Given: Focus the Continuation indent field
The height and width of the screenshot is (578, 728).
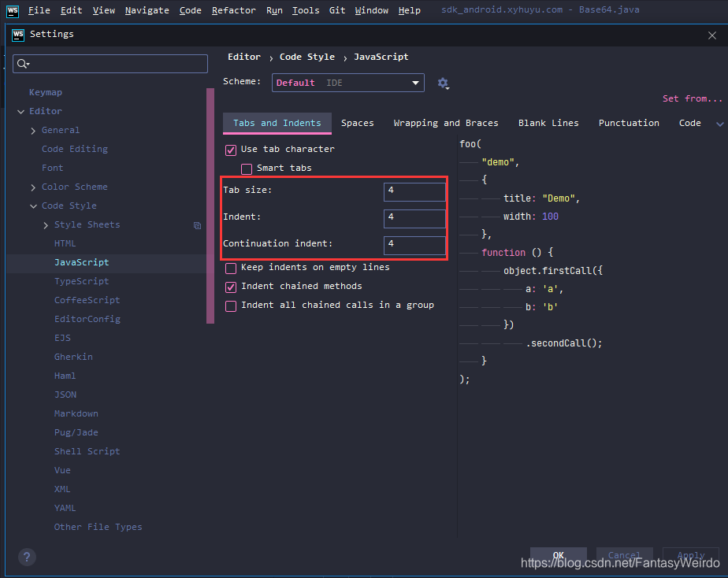Looking at the screenshot, I should point(414,245).
